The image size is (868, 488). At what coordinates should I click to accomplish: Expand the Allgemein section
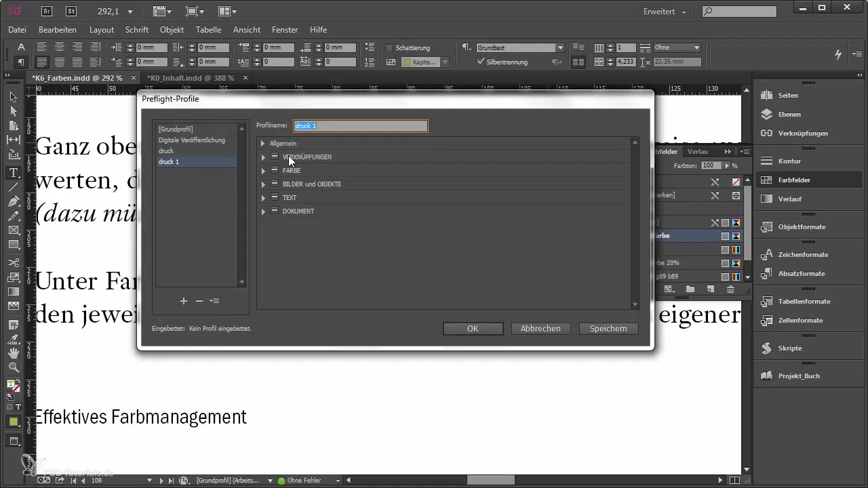(x=263, y=144)
